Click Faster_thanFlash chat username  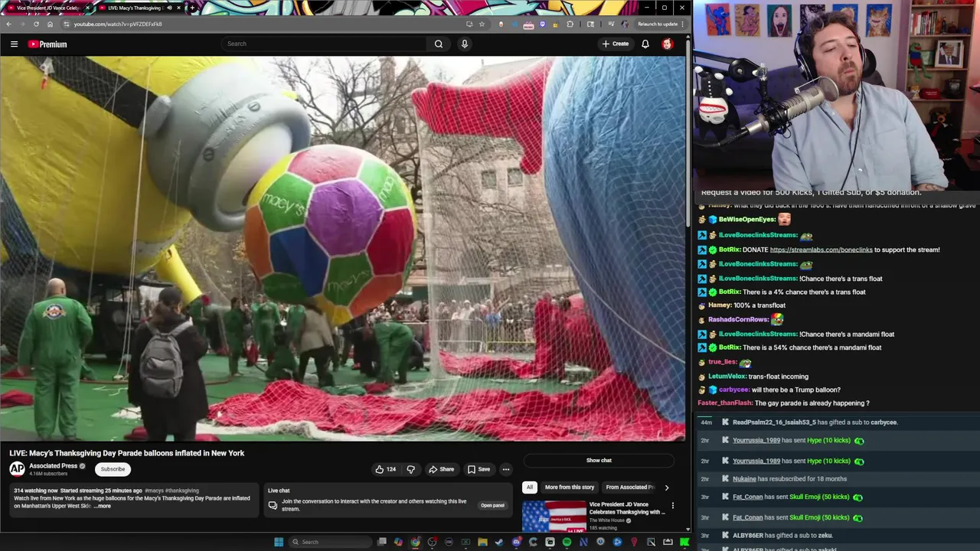tap(725, 403)
